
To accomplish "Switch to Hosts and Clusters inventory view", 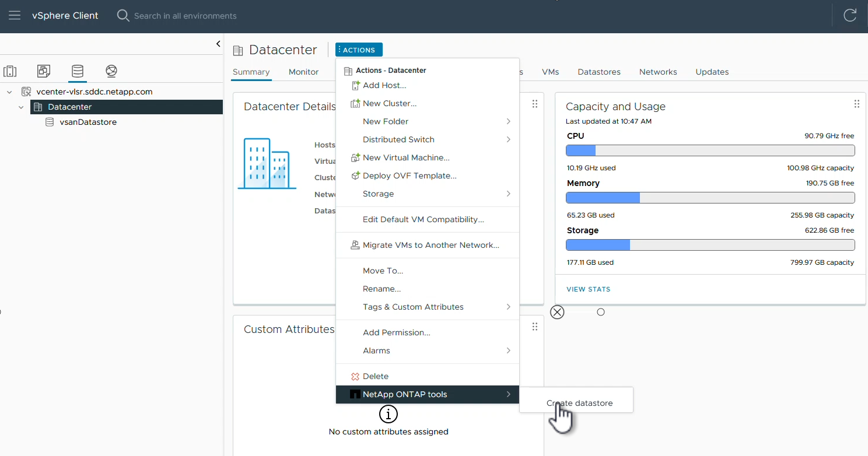I will 10,71.
